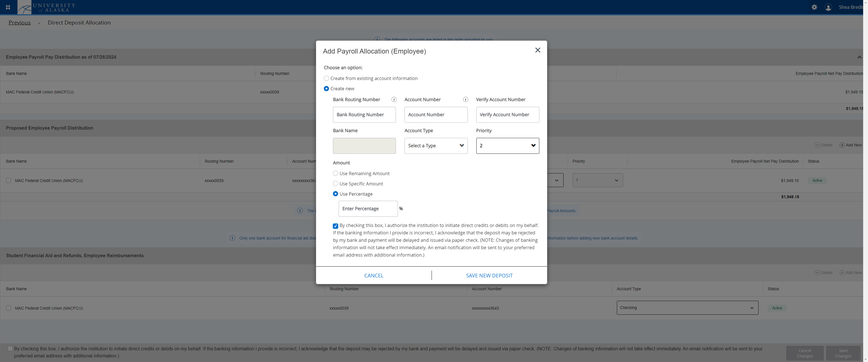Focus the Bank Routing Number input

pyautogui.click(x=364, y=115)
